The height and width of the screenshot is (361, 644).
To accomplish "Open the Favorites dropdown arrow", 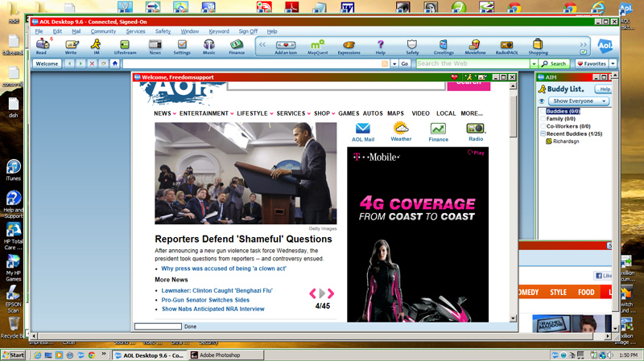I will 613,64.
